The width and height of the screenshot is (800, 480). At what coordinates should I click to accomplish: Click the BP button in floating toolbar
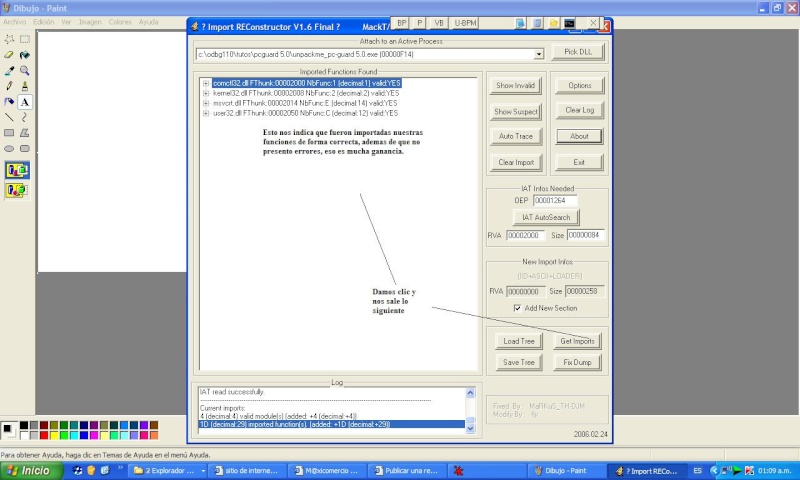pyautogui.click(x=402, y=23)
